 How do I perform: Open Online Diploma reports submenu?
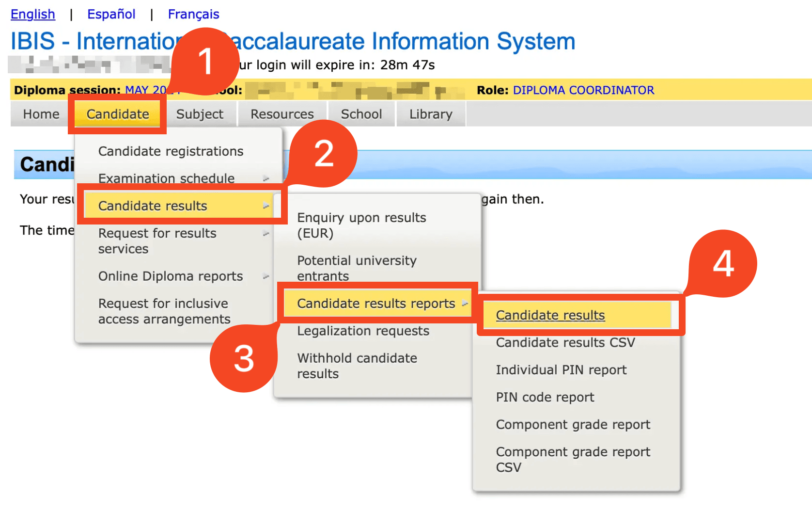point(171,276)
